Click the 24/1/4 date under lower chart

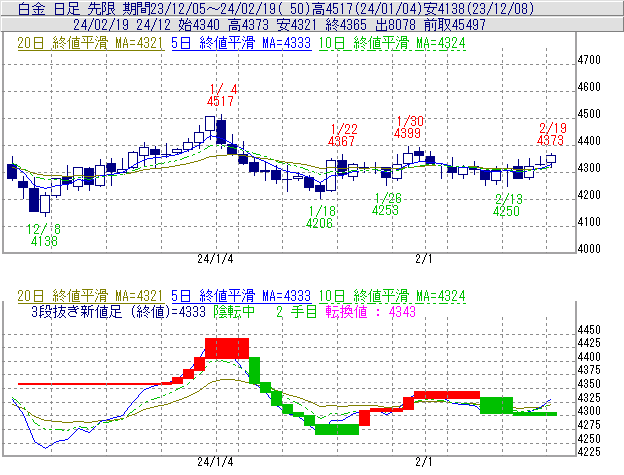(x=215, y=462)
